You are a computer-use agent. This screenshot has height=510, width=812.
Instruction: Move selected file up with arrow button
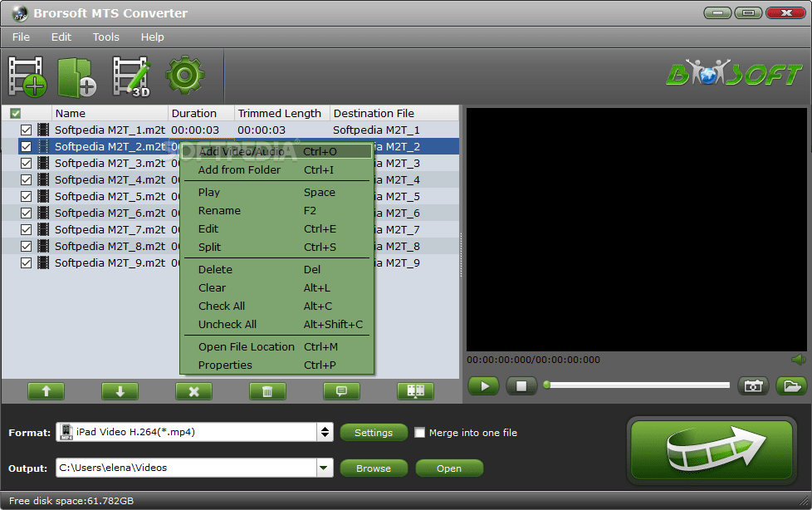(x=46, y=391)
